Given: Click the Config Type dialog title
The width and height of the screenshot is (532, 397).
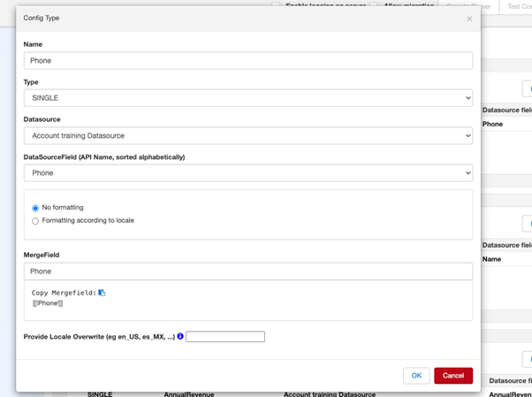Looking at the screenshot, I should [42, 18].
